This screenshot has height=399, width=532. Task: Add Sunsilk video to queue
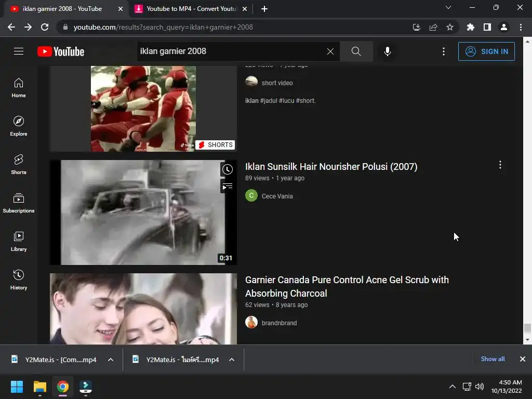click(x=228, y=187)
